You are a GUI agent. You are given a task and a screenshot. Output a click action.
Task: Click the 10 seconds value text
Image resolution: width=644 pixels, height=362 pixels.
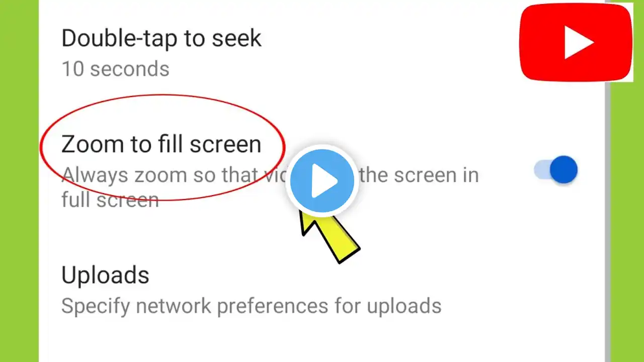(x=115, y=69)
